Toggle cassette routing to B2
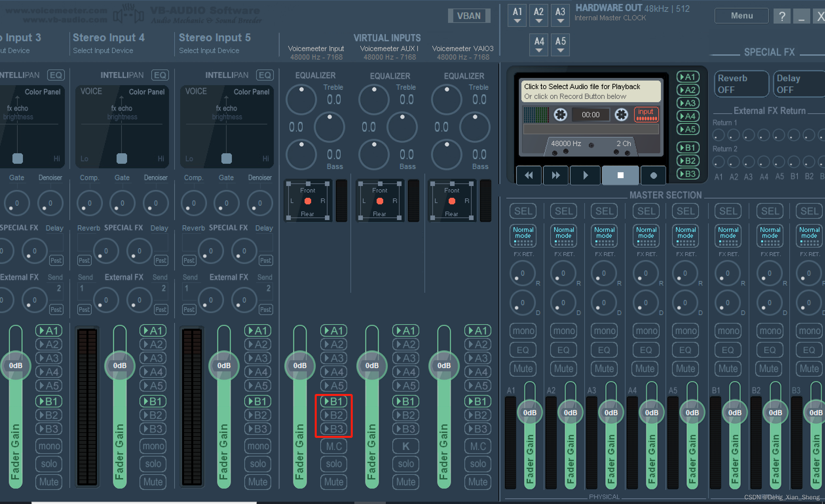Image resolution: width=825 pixels, height=504 pixels. (x=688, y=161)
